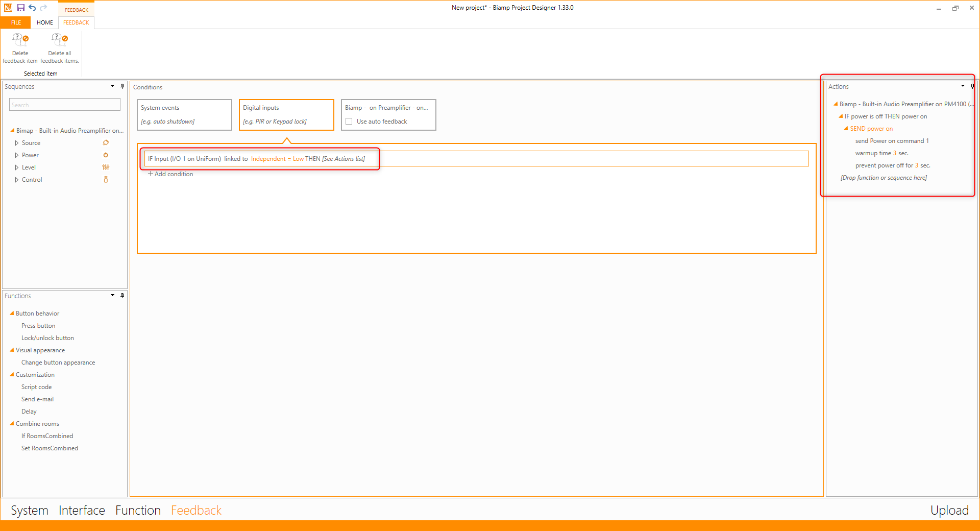Image resolution: width=980 pixels, height=531 pixels.
Task: Click prevent power off for 3 sec
Action: tap(893, 165)
